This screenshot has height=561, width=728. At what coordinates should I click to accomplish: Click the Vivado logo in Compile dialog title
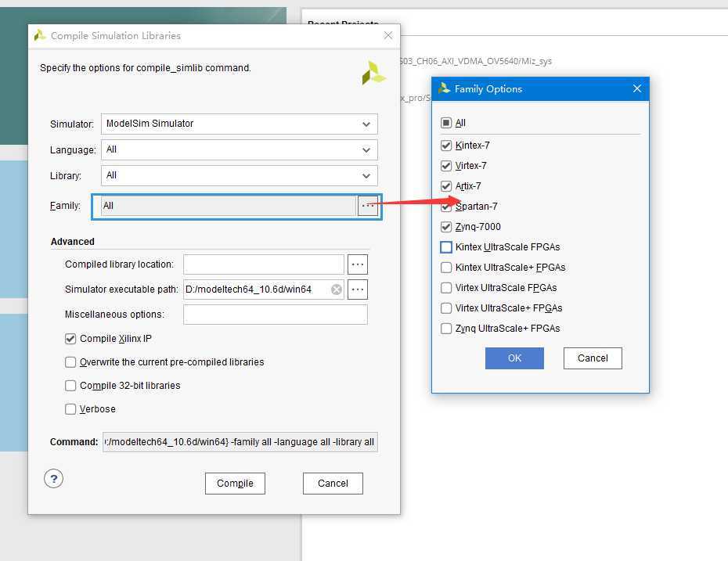[40, 35]
